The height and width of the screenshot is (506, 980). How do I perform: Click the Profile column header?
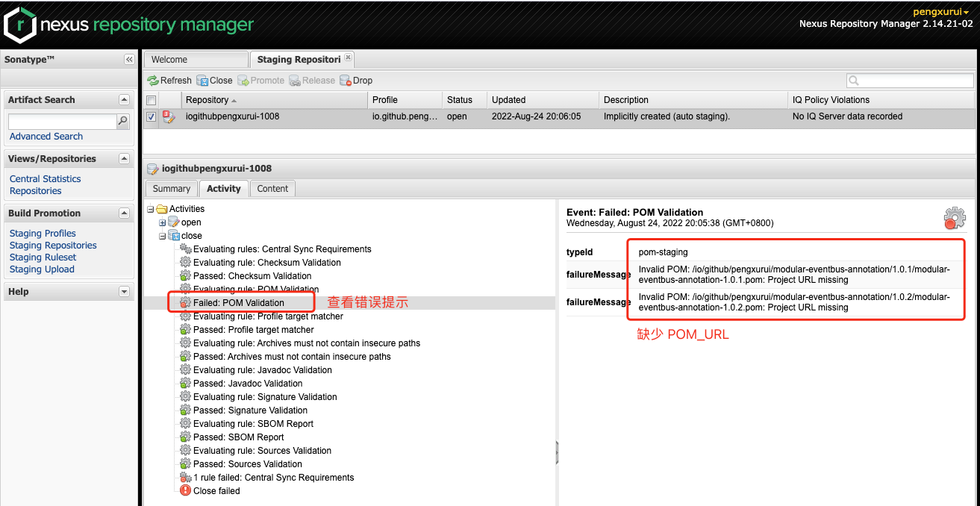coord(405,100)
